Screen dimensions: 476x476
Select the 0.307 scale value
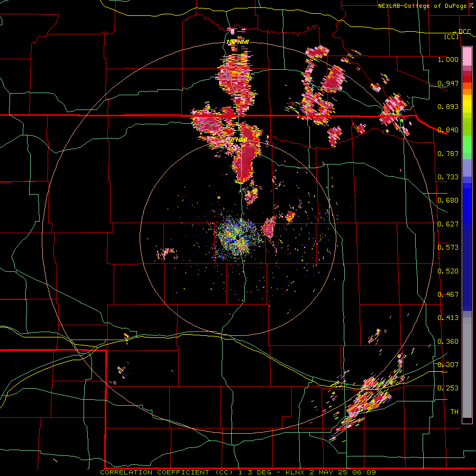pyautogui.click(x=448, y=365)
